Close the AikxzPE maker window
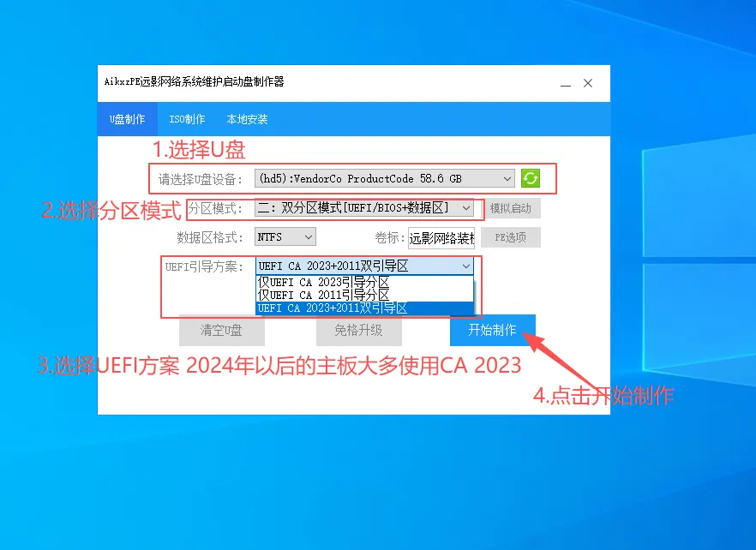This screenshot has width=756, height=550. pos(588,83)
